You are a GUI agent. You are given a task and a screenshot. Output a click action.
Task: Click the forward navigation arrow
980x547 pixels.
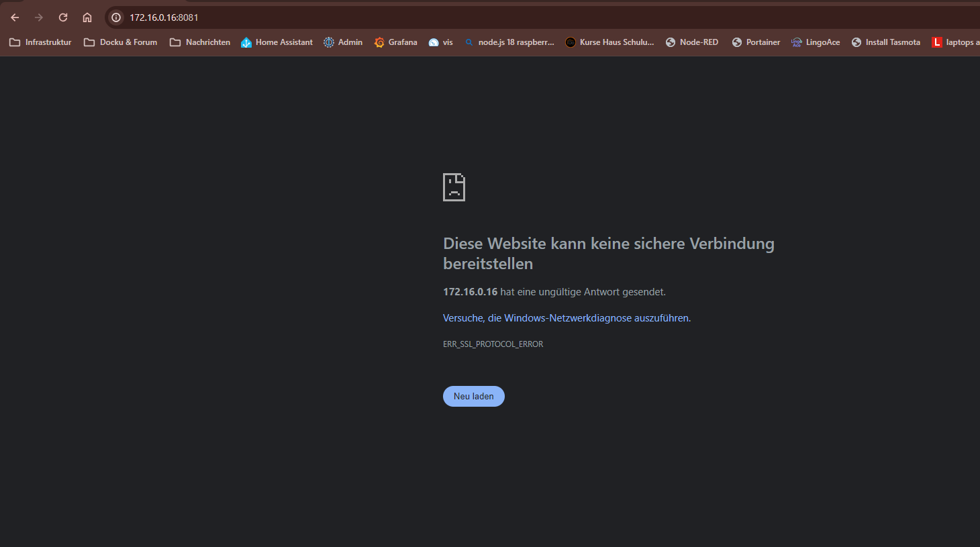tap(39, 17)
